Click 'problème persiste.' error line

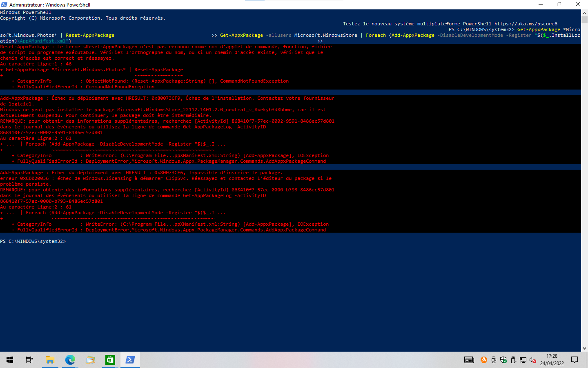[x=26, y=184]
